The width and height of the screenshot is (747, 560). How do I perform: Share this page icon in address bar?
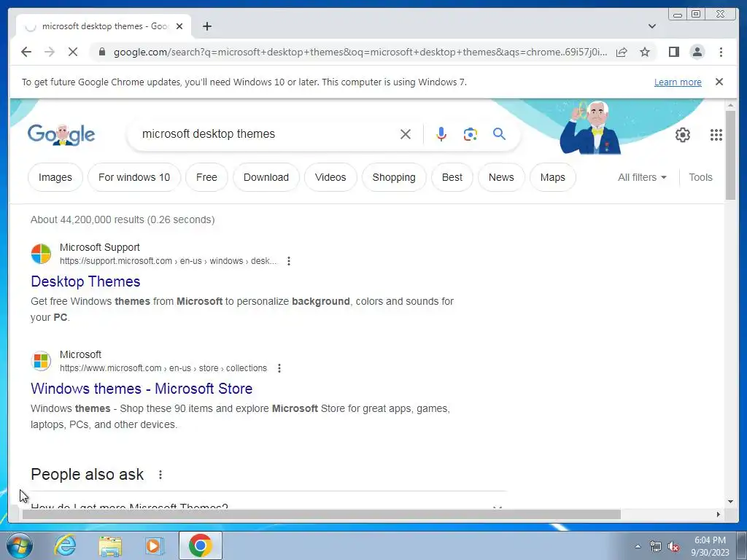622,52
